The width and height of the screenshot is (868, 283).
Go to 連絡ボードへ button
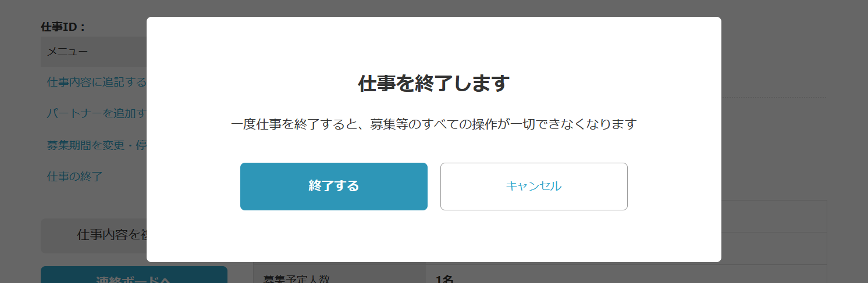tap(134, 275)
